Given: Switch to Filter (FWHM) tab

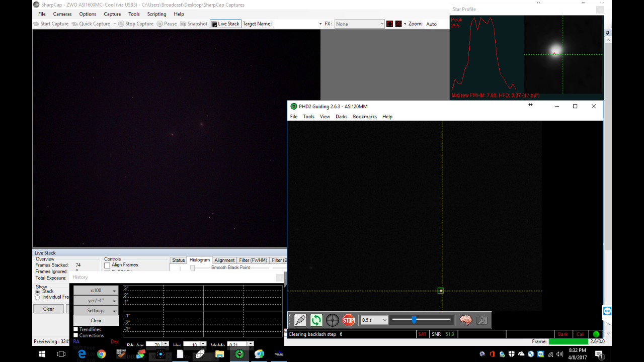Looking at the screenshot, I should pyautogui.click(x=253, y=260).
